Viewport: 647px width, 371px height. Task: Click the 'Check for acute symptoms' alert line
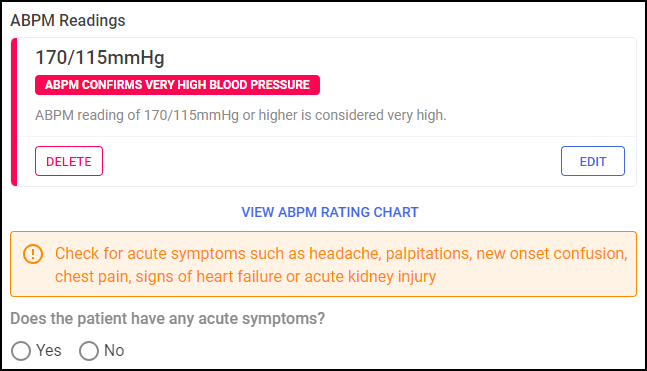pyautogui.click(x=341, y=253)
